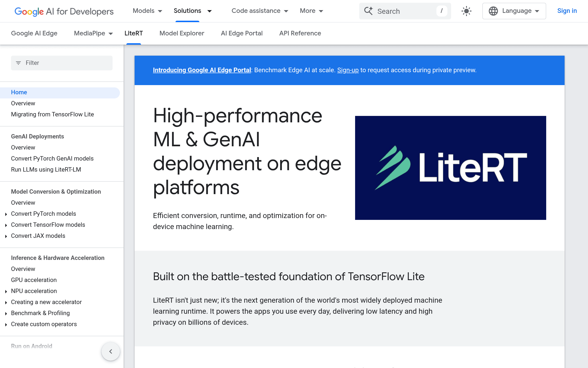Click the sidebar Filter input field
This screenshot has height=368, width=588.
[62, 63]
